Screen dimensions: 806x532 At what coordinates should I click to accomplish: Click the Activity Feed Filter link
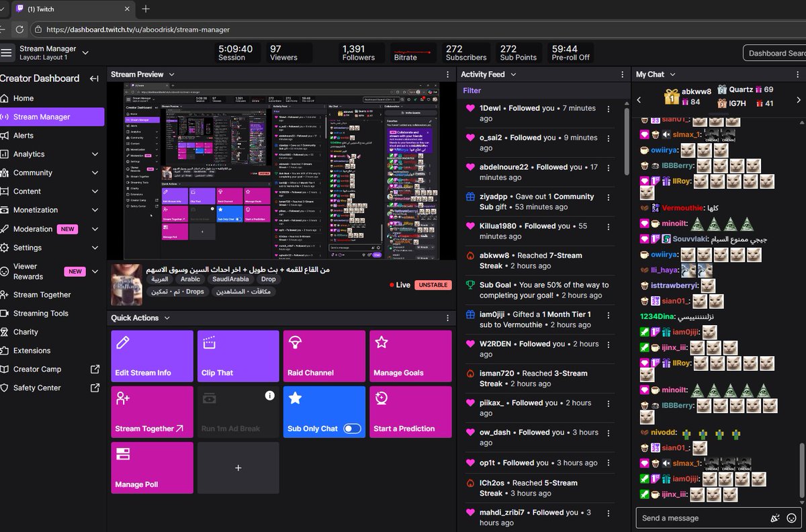point(472,90)
